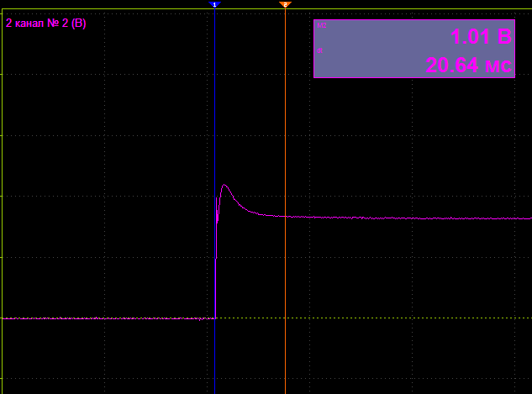Select blue cursor marker 1 at top
532x394 pixels.
coord(214,4)
